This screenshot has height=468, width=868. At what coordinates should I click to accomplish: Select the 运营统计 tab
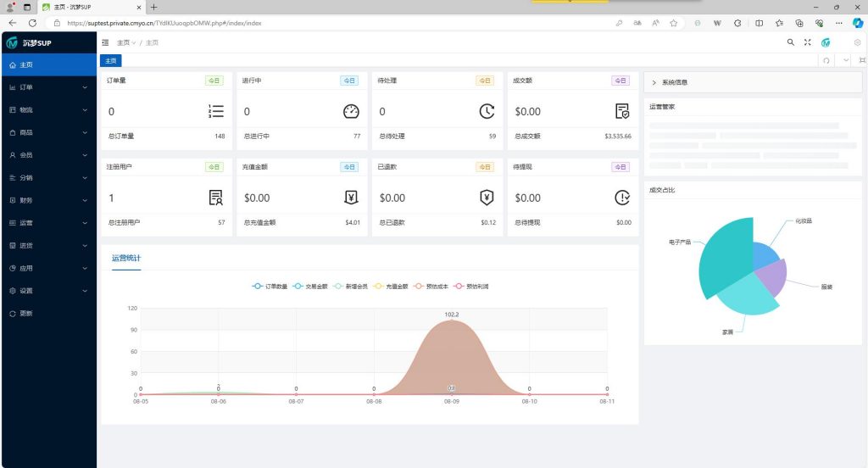click(x=126, y=258)
